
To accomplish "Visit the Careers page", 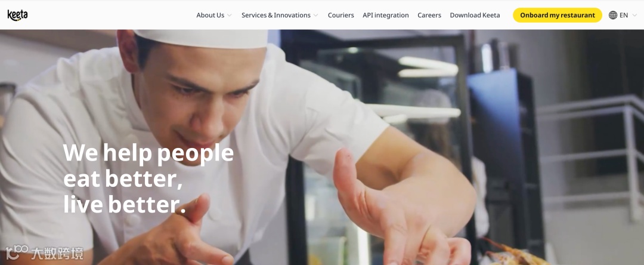I will coord(429,15).
